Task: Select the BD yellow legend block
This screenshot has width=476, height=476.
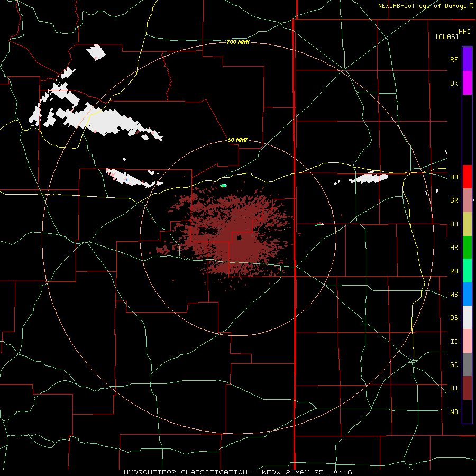Action: 467,224
